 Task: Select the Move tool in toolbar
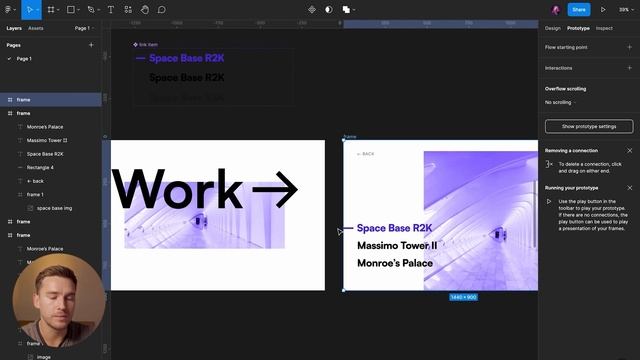click(30, 9)
